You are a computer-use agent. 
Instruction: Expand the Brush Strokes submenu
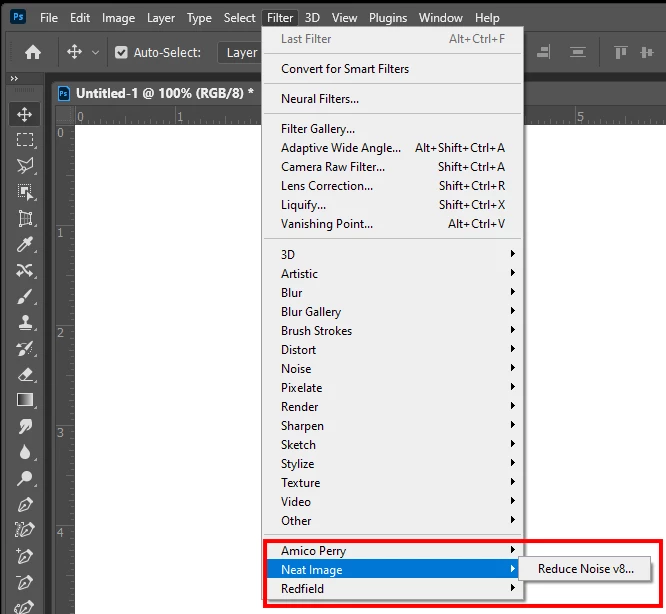point(392,330)
